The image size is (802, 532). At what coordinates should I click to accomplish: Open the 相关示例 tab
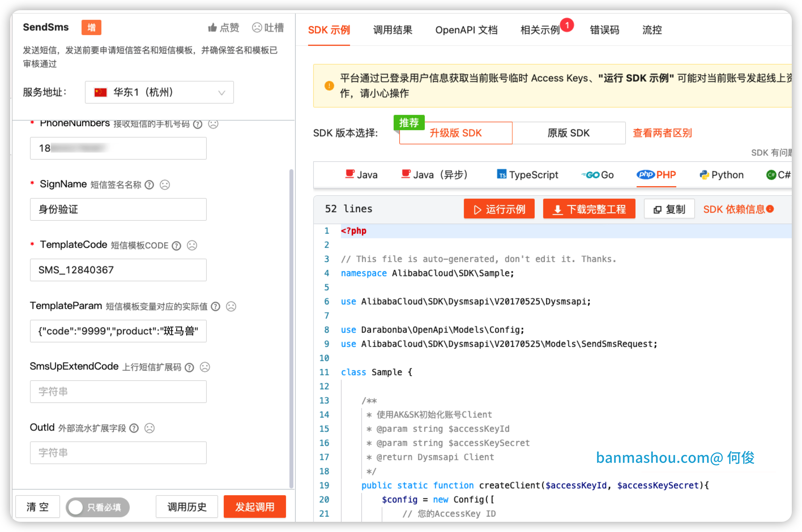(x=540, y=30)
